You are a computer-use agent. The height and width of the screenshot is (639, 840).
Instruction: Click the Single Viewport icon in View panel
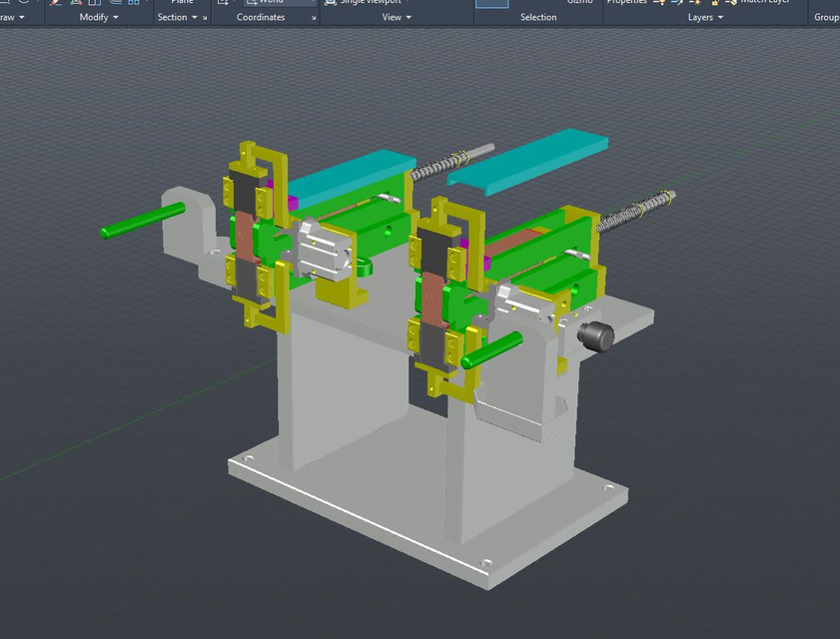point(332,2)
